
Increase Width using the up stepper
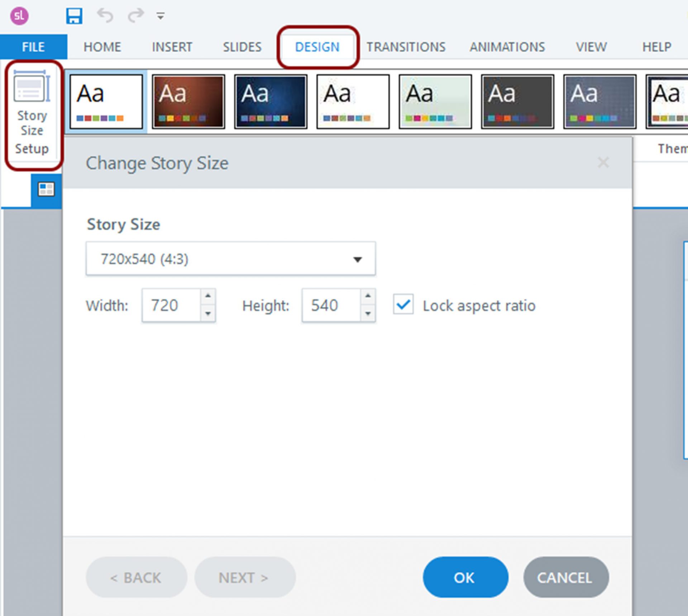coord(208,296)
